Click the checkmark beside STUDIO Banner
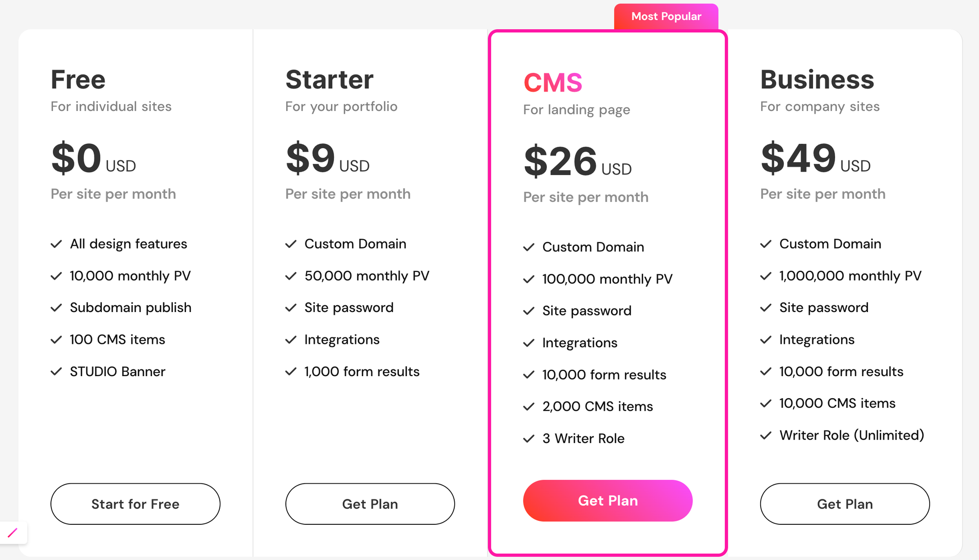 (56, 371)
